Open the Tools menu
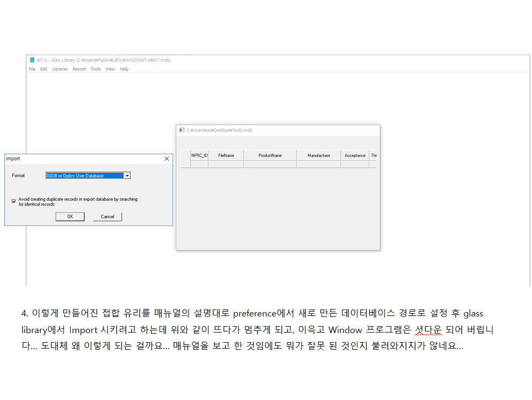Screen dimensions: 532x400 [95, 69]
